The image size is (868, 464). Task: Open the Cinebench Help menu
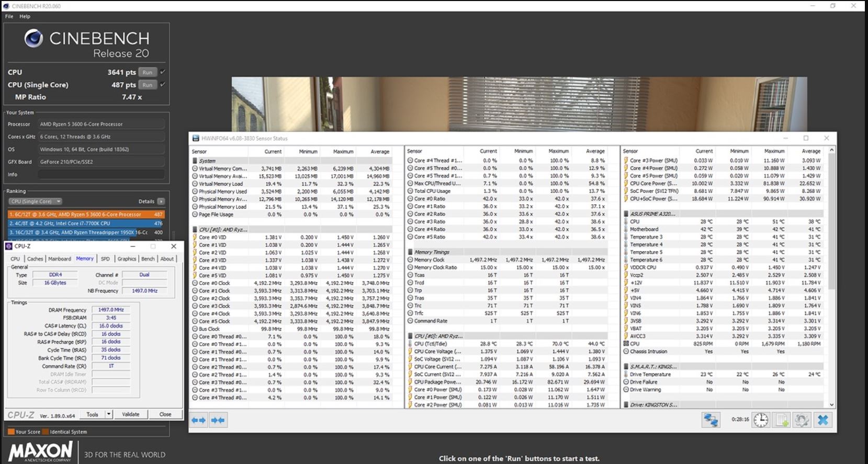(x=25, y=16)
